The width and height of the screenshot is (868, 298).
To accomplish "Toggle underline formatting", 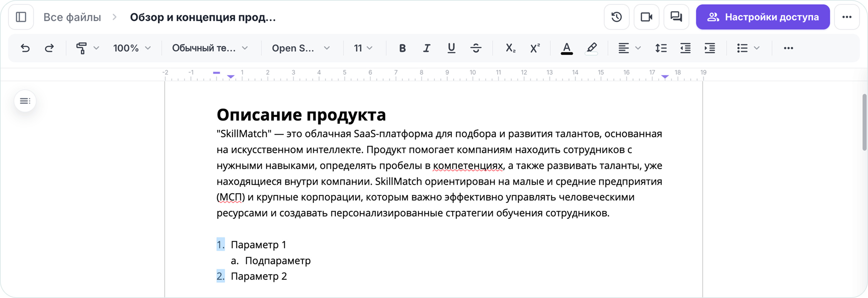I will coord(451,48).
